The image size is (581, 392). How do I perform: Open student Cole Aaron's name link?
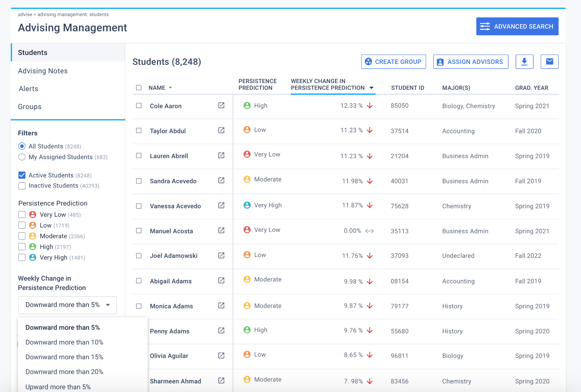pyautogui.click(x=166, y=106)
